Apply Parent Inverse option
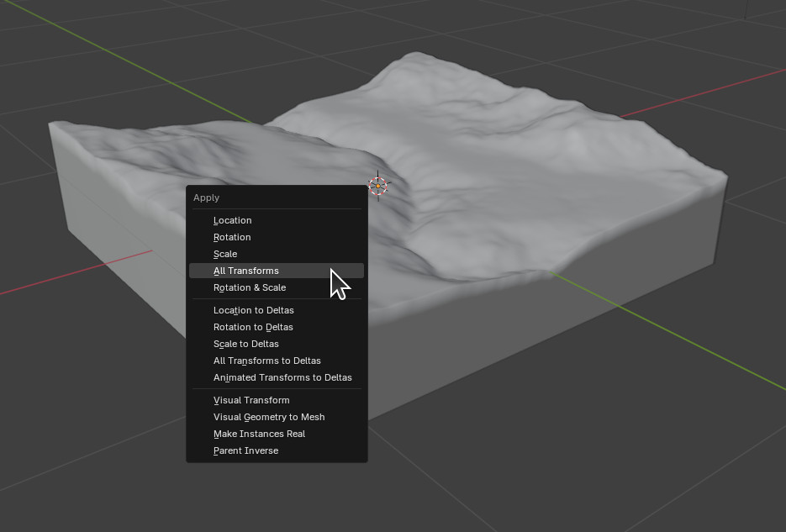Image resolution: width=786 pixels, height=532 pixels. (x=245, y=450)
